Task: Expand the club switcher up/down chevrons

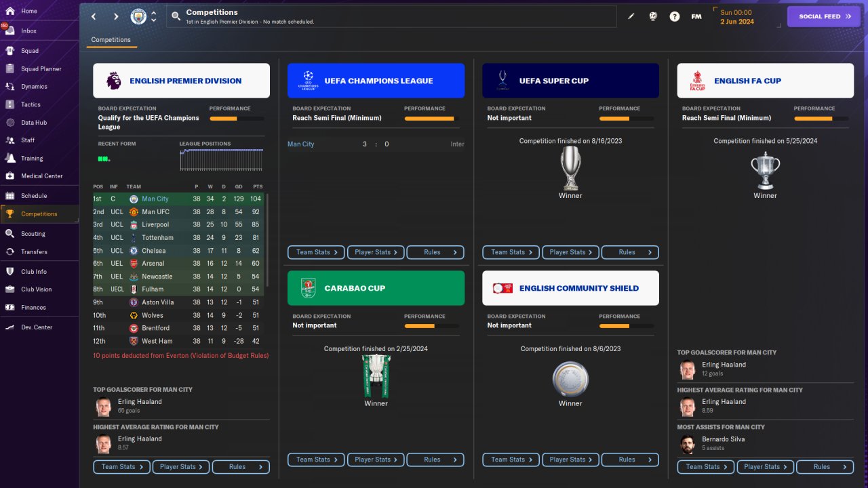Action: pyautogui.click(x=153, y=16)
